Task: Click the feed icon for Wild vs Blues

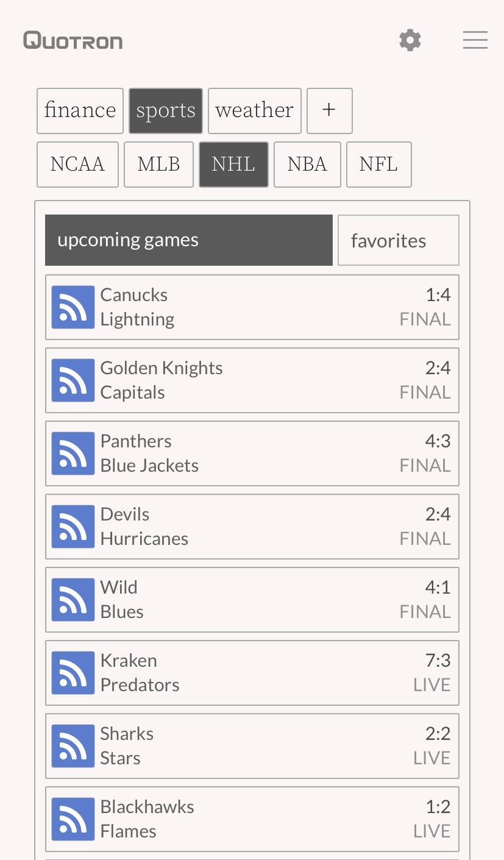Action: pyautogui.click(x=73, y=600)
